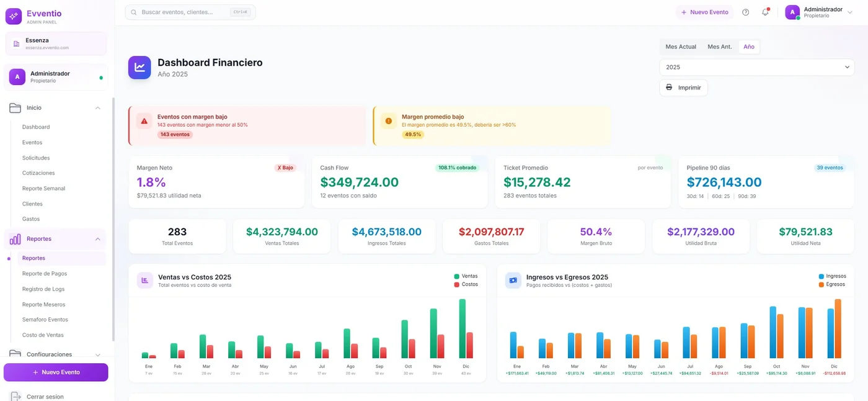This screenshot has height=401, width=868.
Task: Open the 2025 year dropdown
Action: (x=756, y=67)
